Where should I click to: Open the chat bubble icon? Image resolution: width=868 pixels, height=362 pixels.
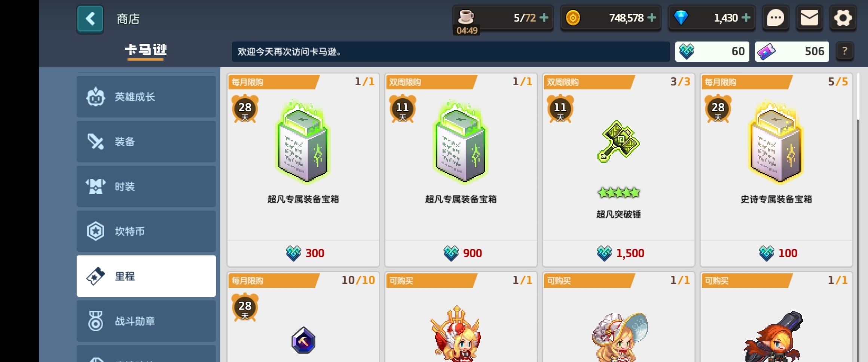(x=775, y=18)
